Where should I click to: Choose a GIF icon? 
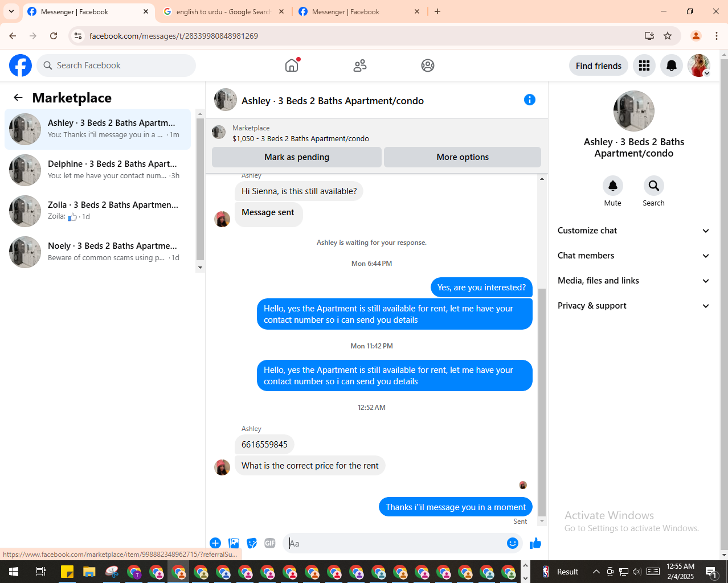(x=270, y=543)
